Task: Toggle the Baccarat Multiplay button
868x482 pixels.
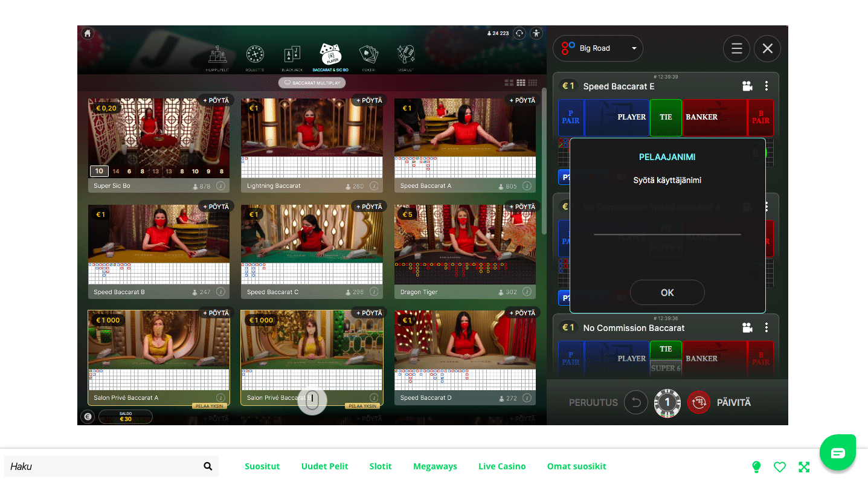Action: (312, 83)
